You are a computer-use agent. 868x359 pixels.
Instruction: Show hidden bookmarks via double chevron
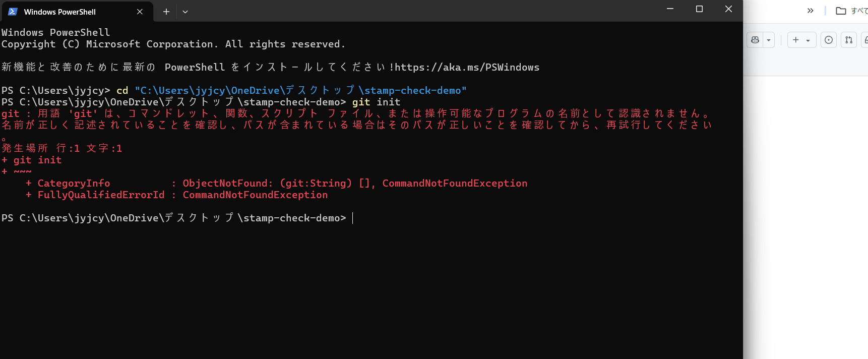click(x=810, y=11)
